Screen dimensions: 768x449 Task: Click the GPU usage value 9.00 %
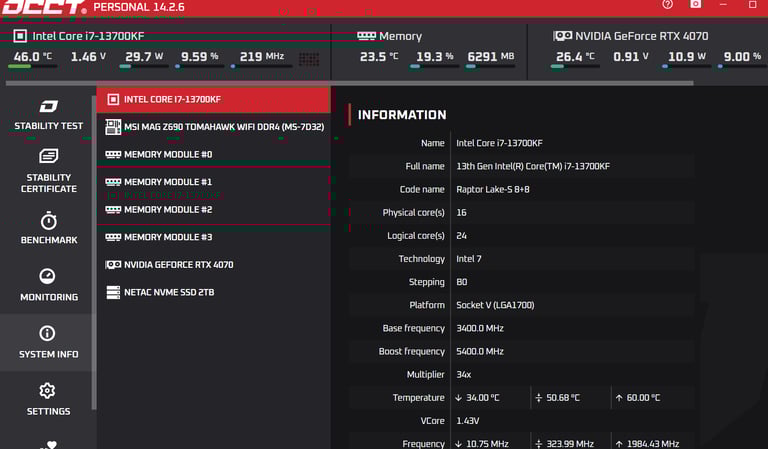pos(743,57)
